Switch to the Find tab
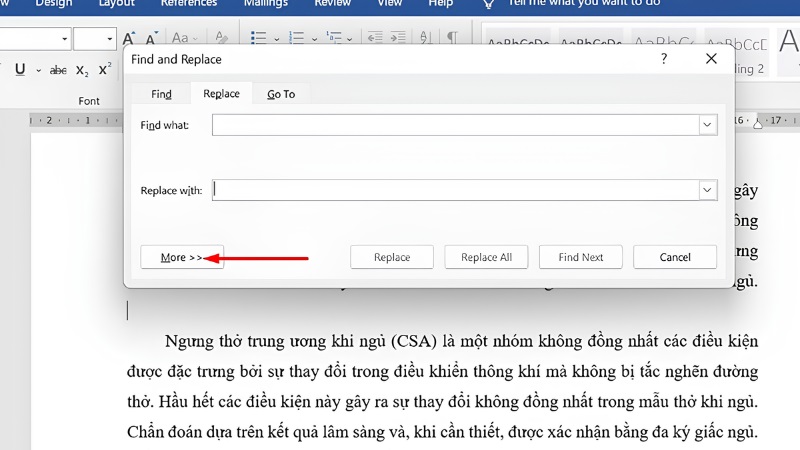Screen dimensions: 800x450 coord(161,94)
